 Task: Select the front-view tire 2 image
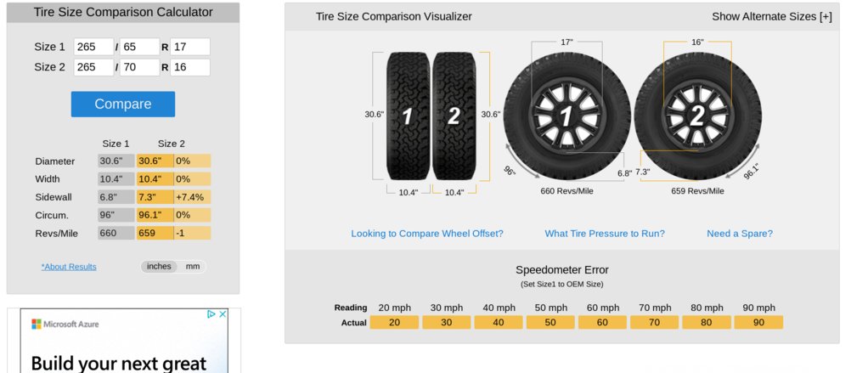[454, 116]
